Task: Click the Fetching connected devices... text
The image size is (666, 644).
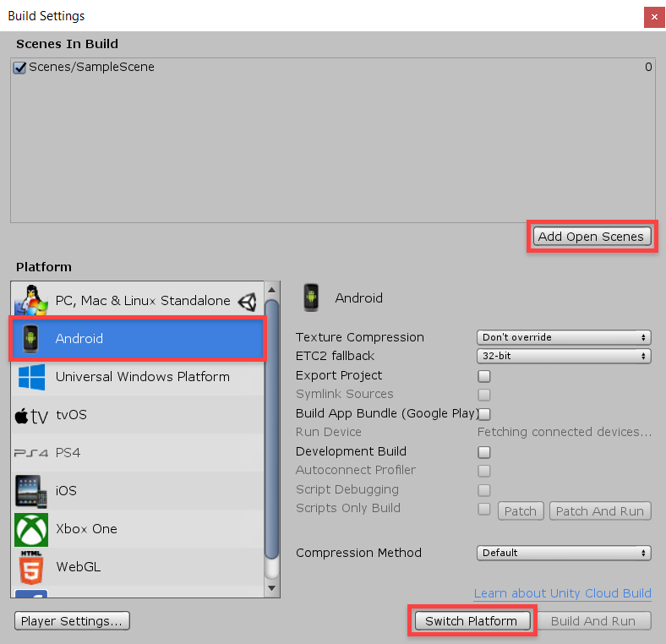Action: click(564, 432)
